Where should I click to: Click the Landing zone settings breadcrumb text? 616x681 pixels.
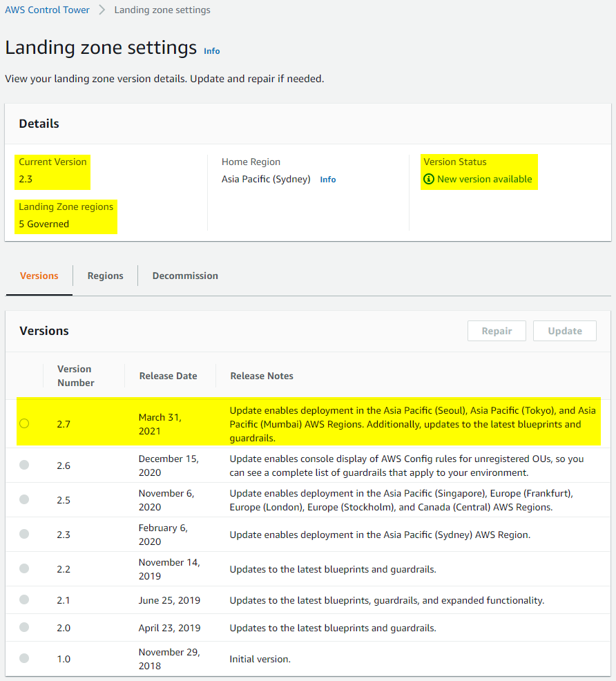[x=162, y=10]
